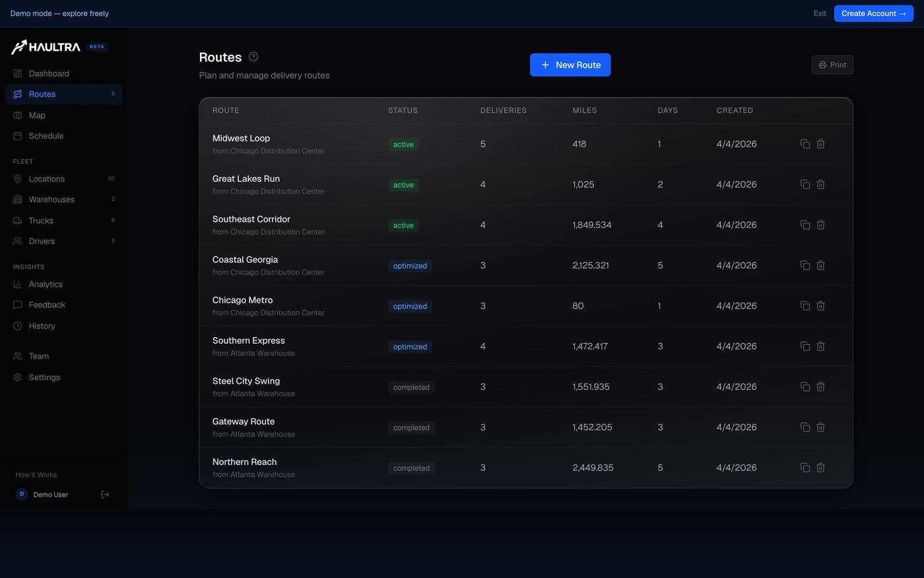The image size is (924, 578).
Task: Delete the Great Lakes Run route
Action: [821, 184]
